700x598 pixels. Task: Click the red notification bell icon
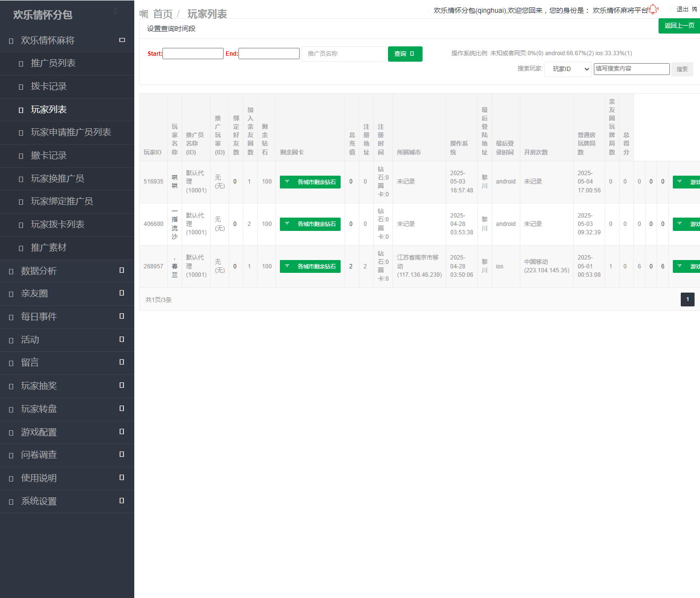(x=653, y=9)
